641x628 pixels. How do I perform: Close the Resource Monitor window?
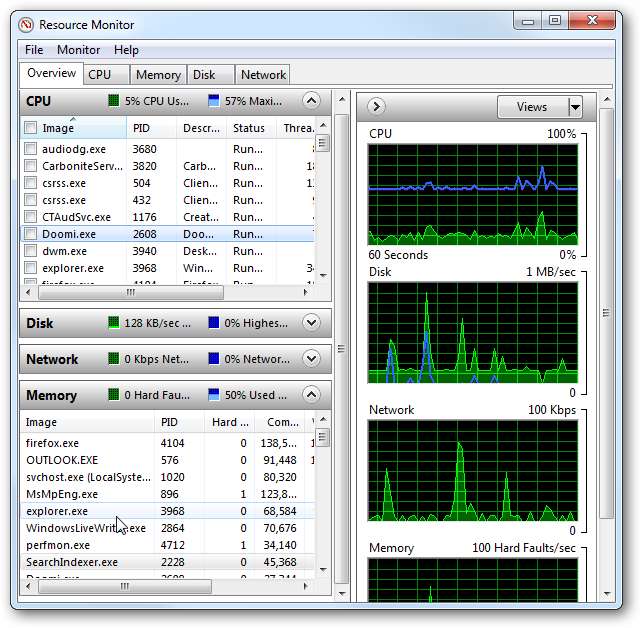(x=592, y=20)
